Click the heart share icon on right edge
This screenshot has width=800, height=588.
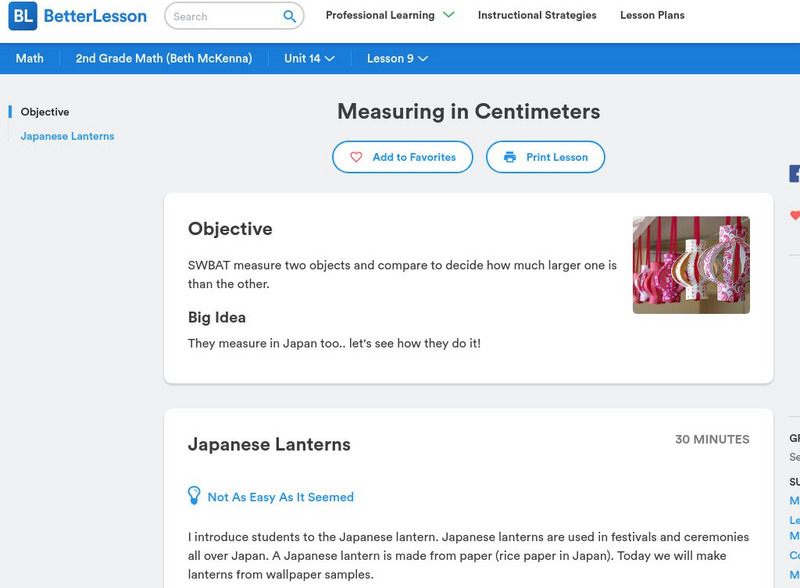click(793, 214)
